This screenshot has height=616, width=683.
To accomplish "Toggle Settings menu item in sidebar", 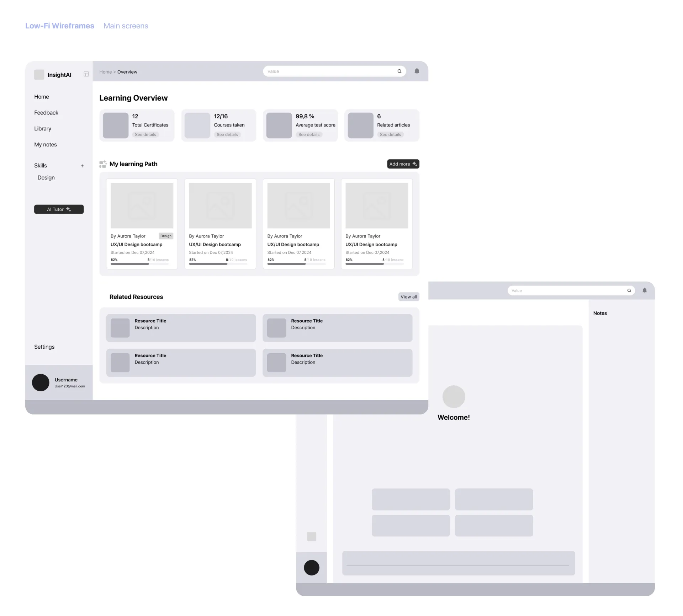I will 44,346.
